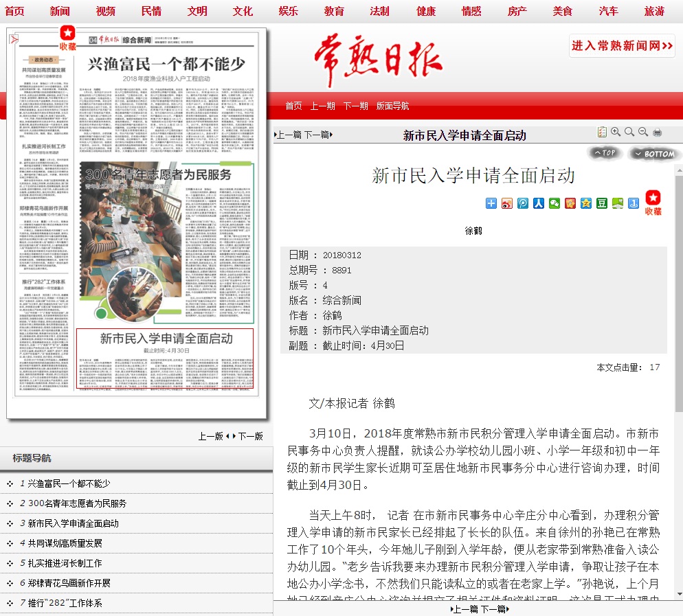Open the 娱乐 menu item

click(x=289, y=11)
